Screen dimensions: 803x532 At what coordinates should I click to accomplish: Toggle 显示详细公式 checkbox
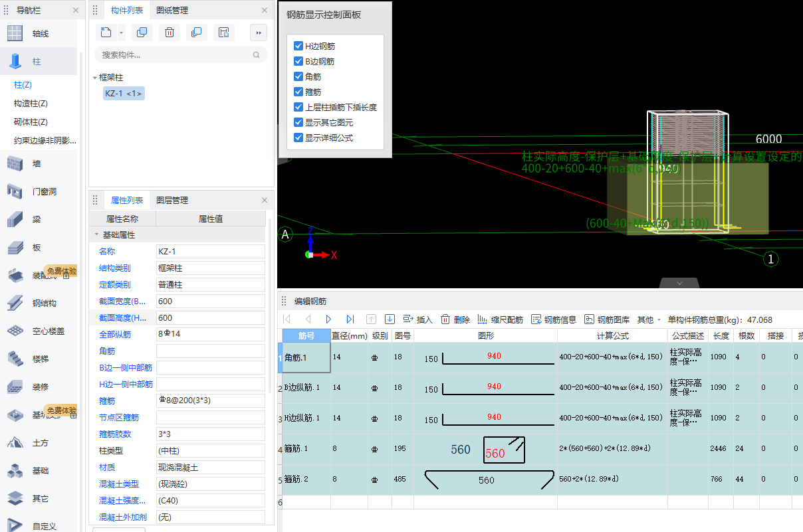click(x=298, y=137)
